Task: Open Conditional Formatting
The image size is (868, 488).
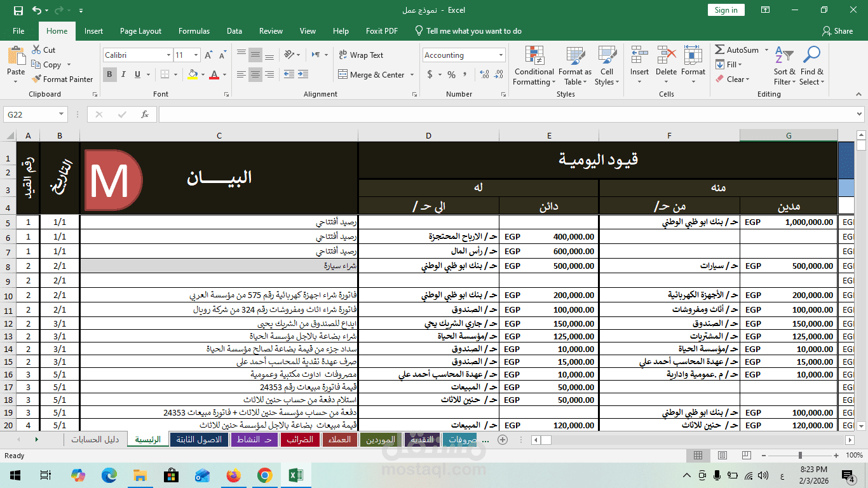Action: point(534,66)
